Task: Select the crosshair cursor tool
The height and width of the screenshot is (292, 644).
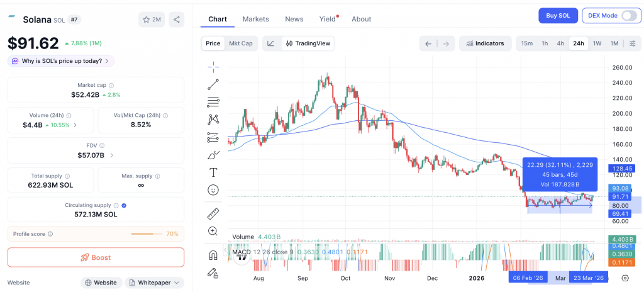Action: (x=213, y=67)
